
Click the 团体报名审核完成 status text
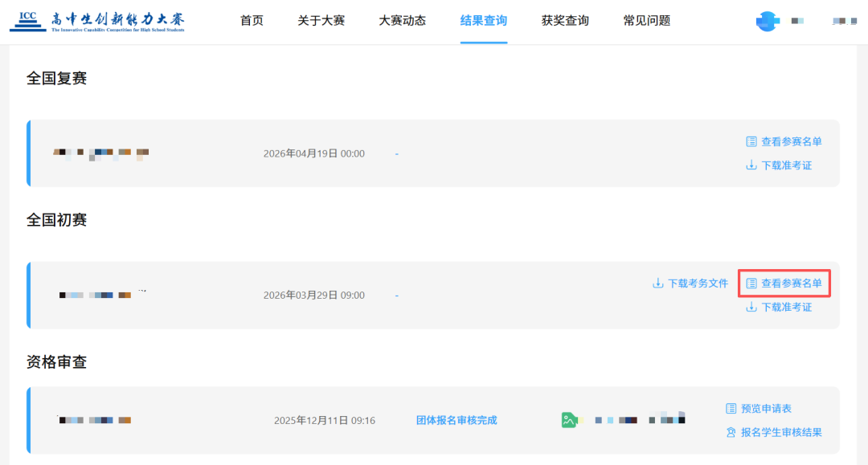457,420
